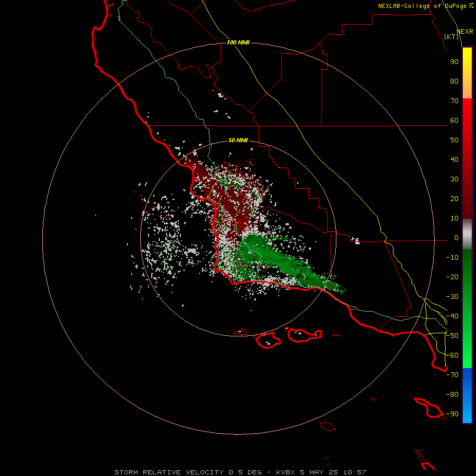Image resolution: width=476 pixels, height=476 pixels.
Task: Select the -10 value on velocity scale
Action: click(x=452, y=258)
